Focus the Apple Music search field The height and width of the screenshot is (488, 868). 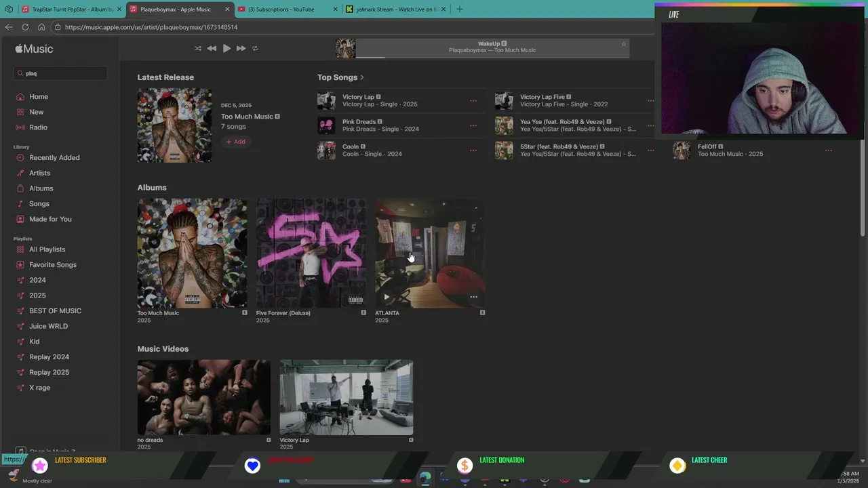[60, 73]
